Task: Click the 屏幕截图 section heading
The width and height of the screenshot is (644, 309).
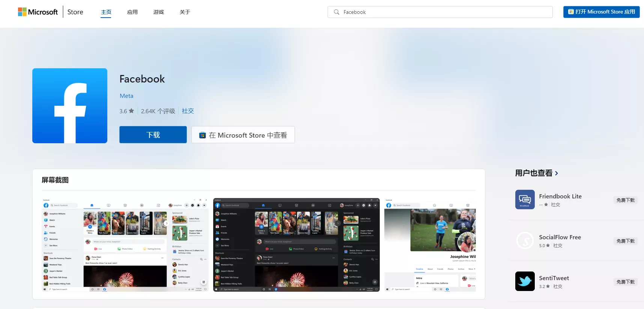Action: pyautogui.click(x=55, y=180)
